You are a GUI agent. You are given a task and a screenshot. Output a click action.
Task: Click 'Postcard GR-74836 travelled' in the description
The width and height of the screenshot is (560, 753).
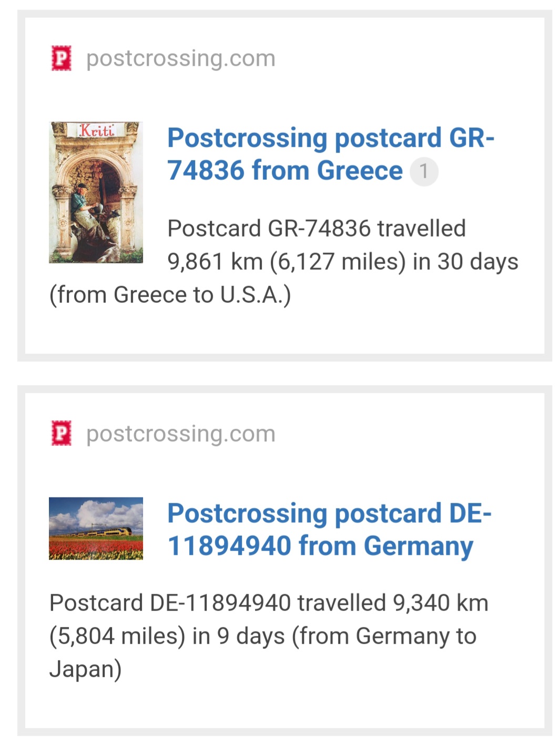[x=317, y=229]
